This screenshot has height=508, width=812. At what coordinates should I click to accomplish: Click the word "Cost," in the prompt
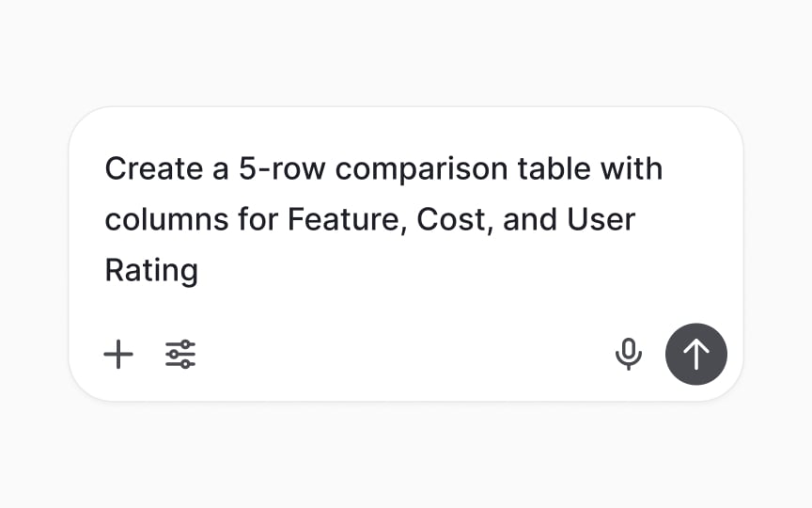(x=455, y=219)
